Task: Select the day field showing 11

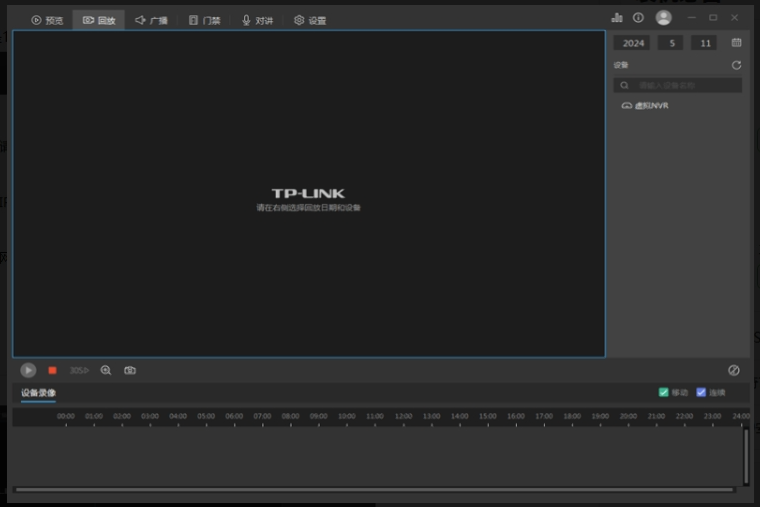Action: point(706,43)
